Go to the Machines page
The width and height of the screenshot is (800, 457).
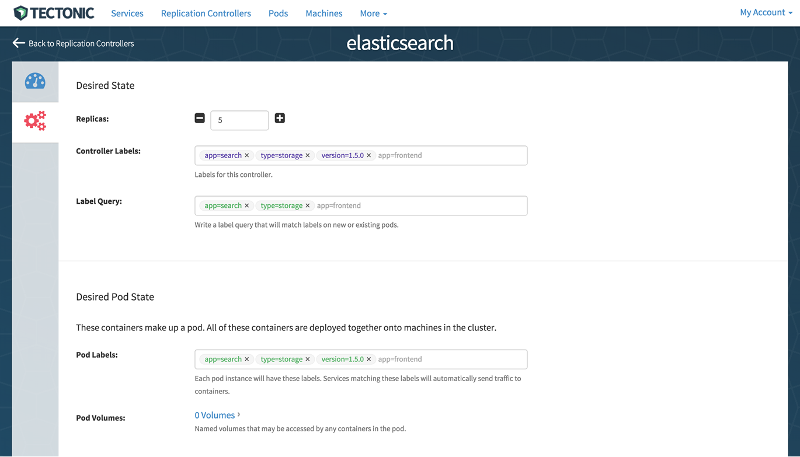tap(323, 14)
